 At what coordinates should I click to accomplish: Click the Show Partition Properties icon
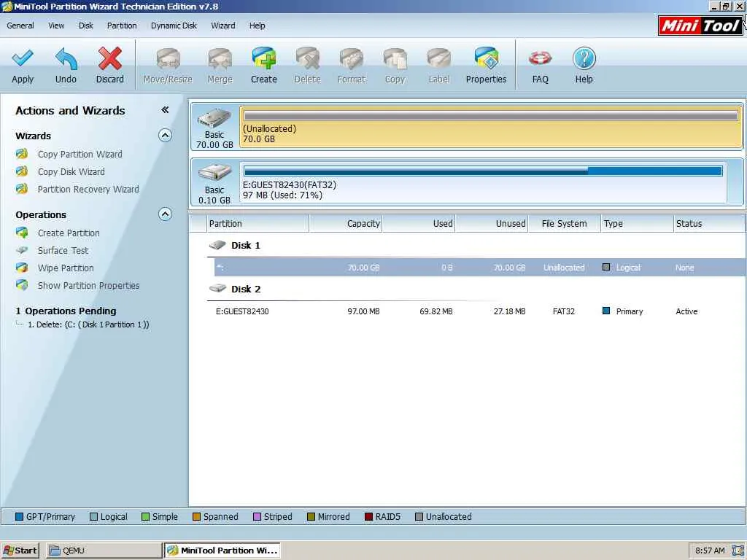(x=21, y=285)
